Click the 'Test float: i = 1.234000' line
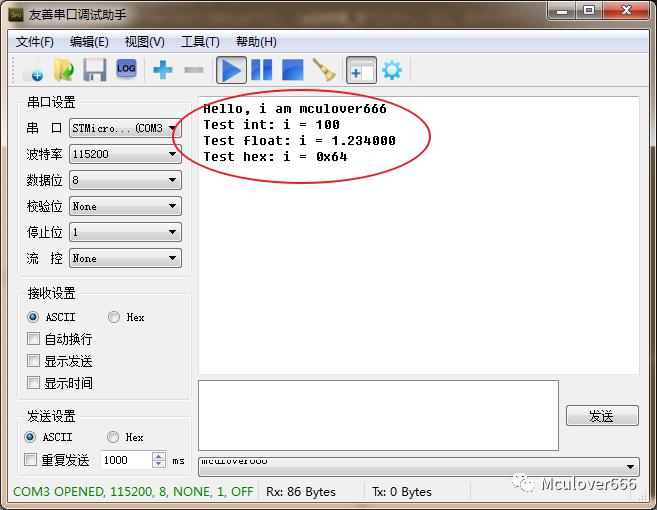This screenshot has width=657, height=510. [x=300, y=140]
